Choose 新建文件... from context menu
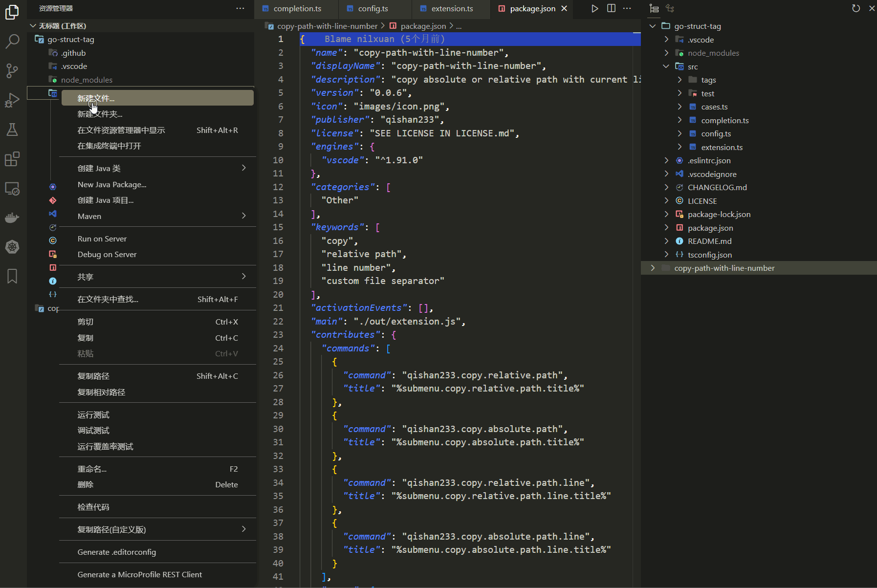Screen dimensions: 877x588 157,98
